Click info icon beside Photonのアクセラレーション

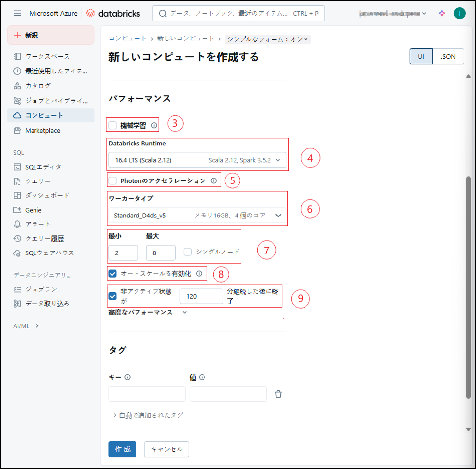point(214,180)
